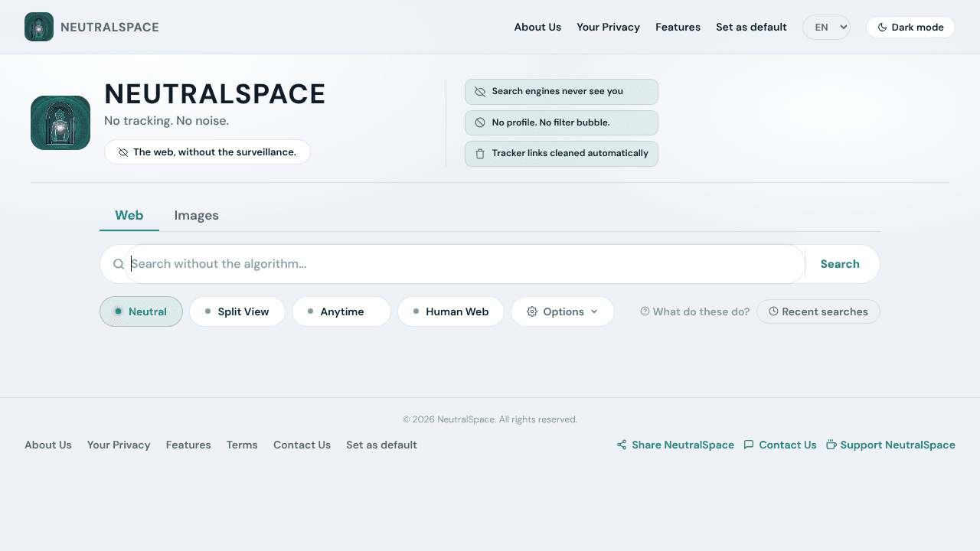Click the trash icon on tracker links badge

[480, 153]
